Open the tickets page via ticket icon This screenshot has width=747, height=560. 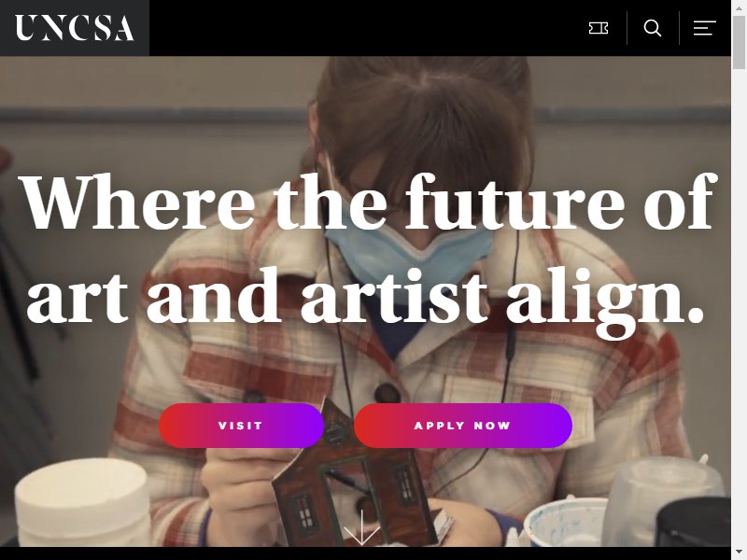pos(599,28)
